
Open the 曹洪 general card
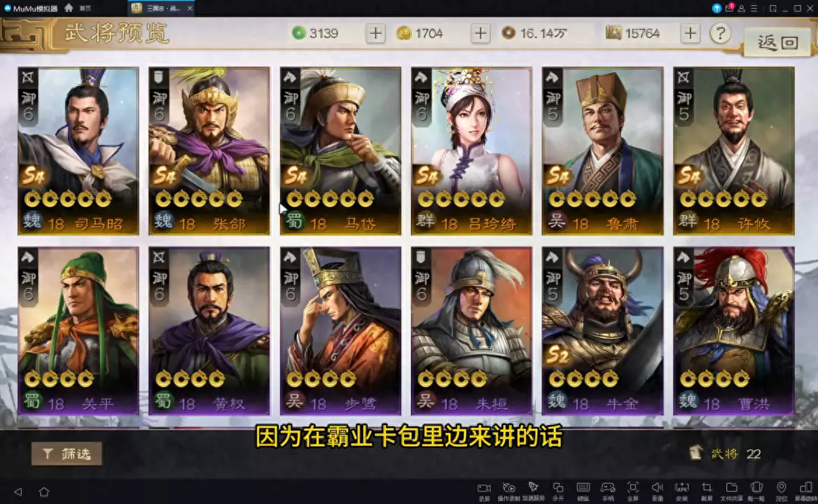click(733, 331)
